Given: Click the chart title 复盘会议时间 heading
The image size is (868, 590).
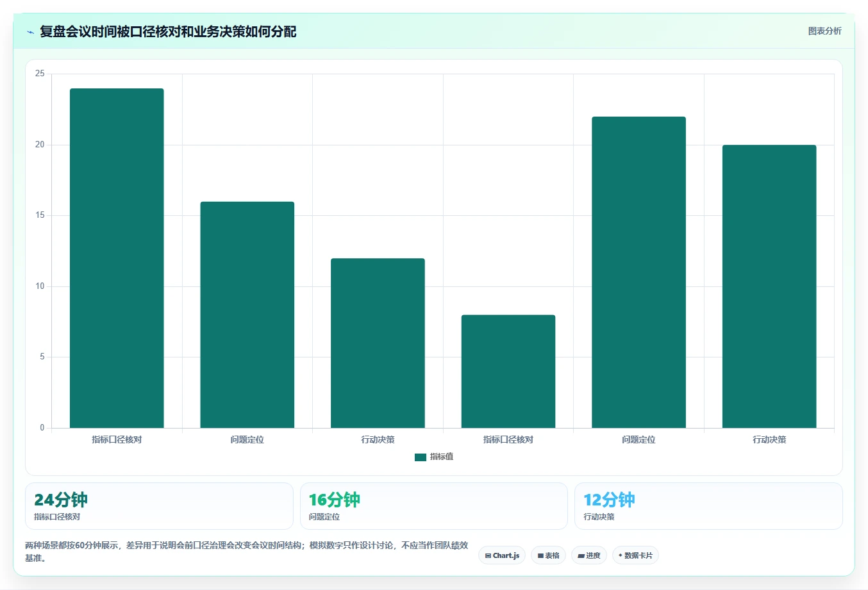Looking at the screenshot, I should pos(168,31).
